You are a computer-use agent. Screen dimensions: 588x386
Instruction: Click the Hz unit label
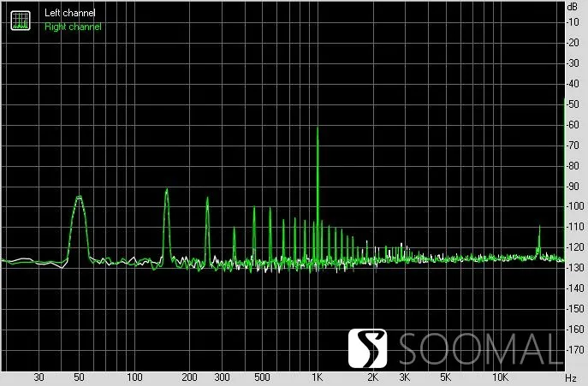[571, 377]
